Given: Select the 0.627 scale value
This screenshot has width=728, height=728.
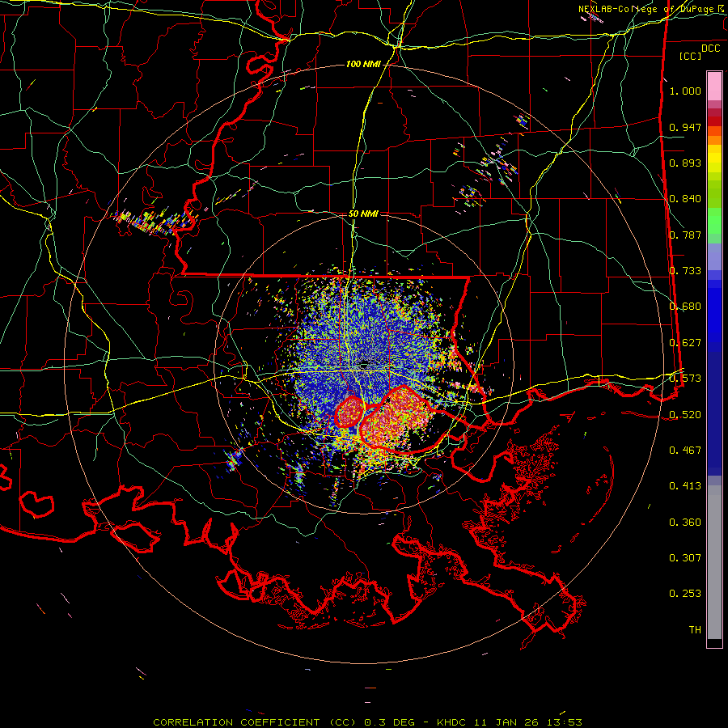Looking at the screenshot, I should [685, 343].
